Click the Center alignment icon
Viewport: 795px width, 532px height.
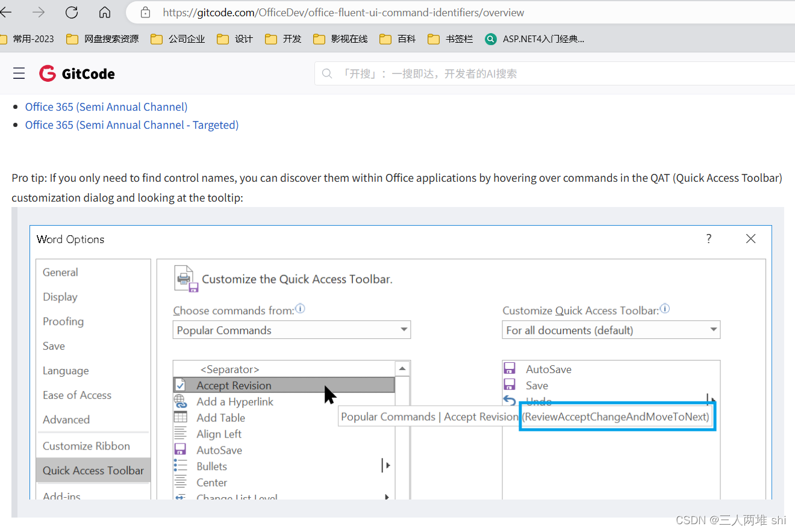click(180, 482)
